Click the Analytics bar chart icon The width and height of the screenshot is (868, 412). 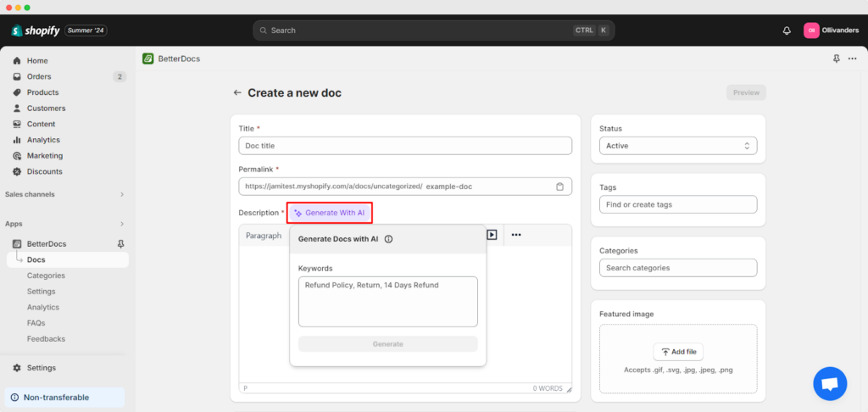[17, 140]
